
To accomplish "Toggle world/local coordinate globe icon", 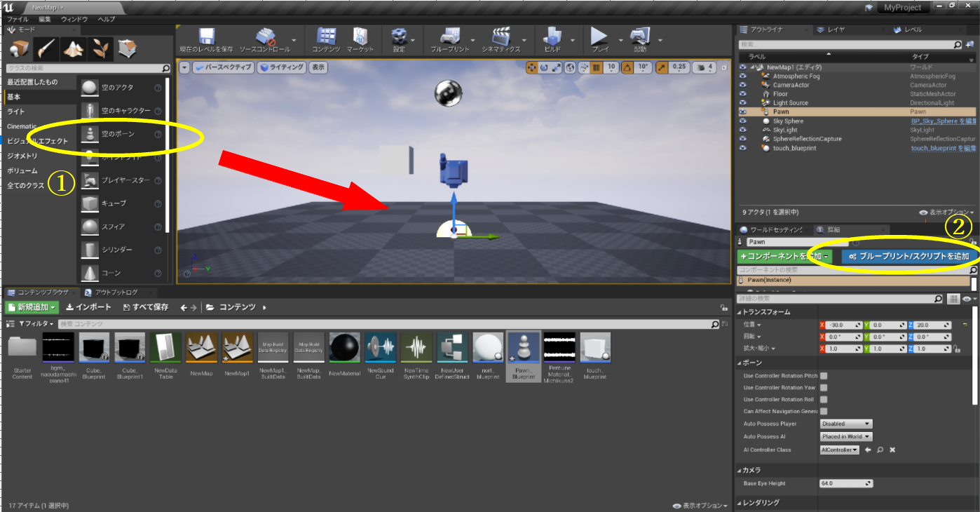I will click(571, 67).
